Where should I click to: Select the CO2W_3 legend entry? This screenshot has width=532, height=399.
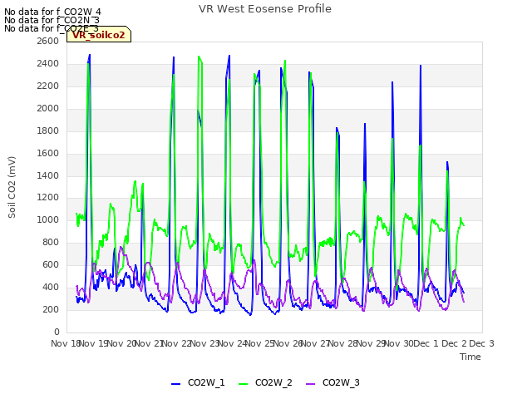point(332,382)
